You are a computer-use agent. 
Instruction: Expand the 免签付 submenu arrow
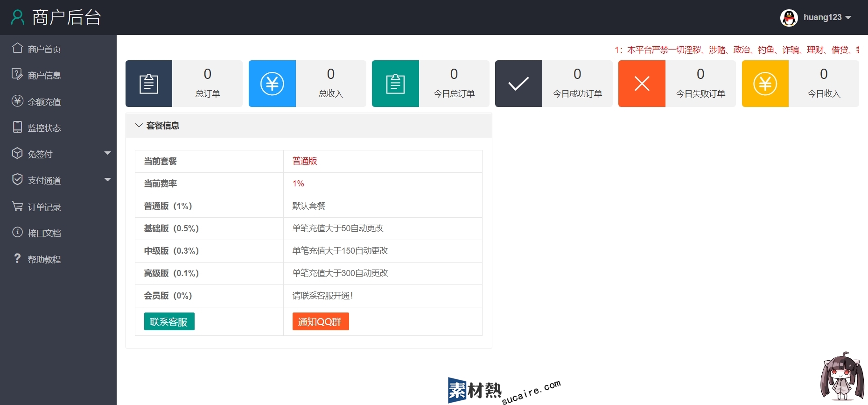[108, 153]
